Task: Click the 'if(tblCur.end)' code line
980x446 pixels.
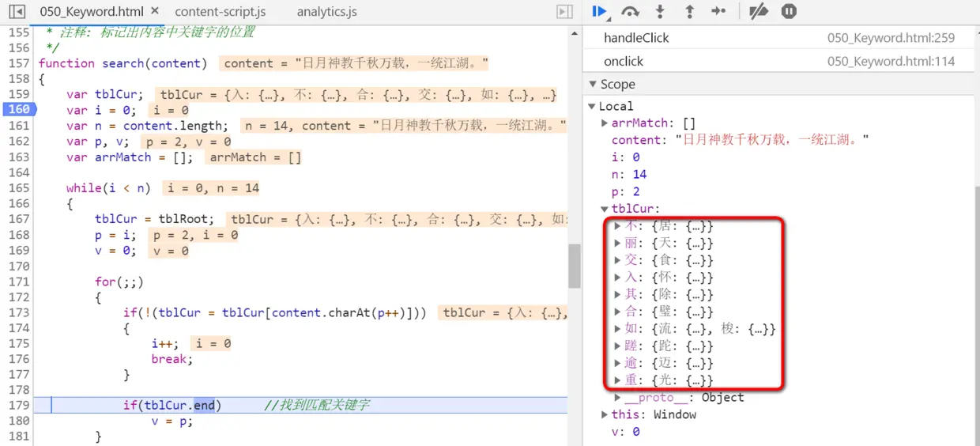Action: point(172,405)
